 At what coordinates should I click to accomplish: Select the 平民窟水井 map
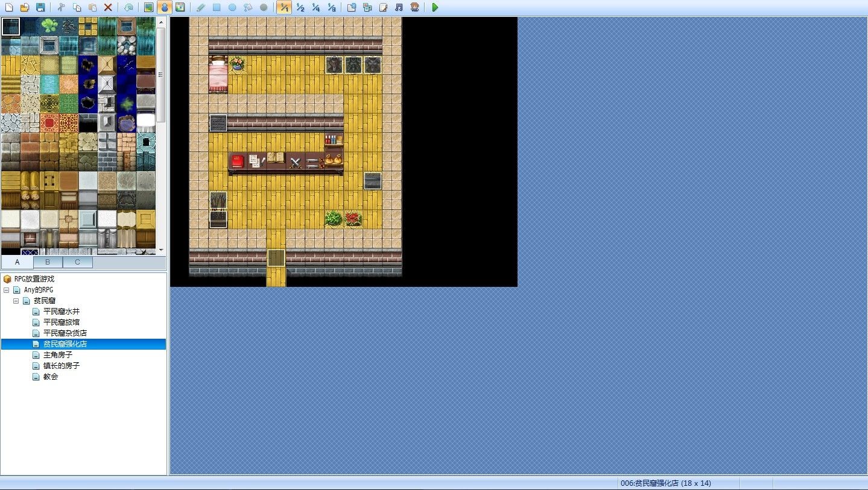[61, 312]
